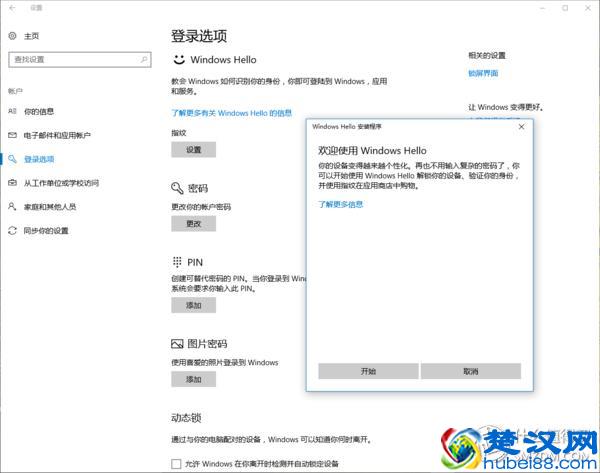Open 了解更多信息 link in dialog
600x473 pixels.
pos(341,204)
